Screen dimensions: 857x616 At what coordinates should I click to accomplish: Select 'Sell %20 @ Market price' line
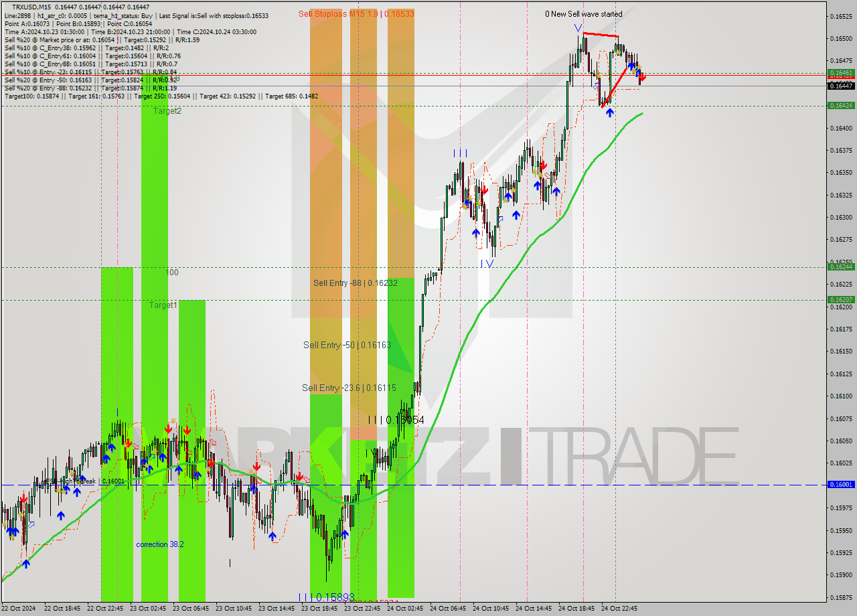(x=102, y=40)
